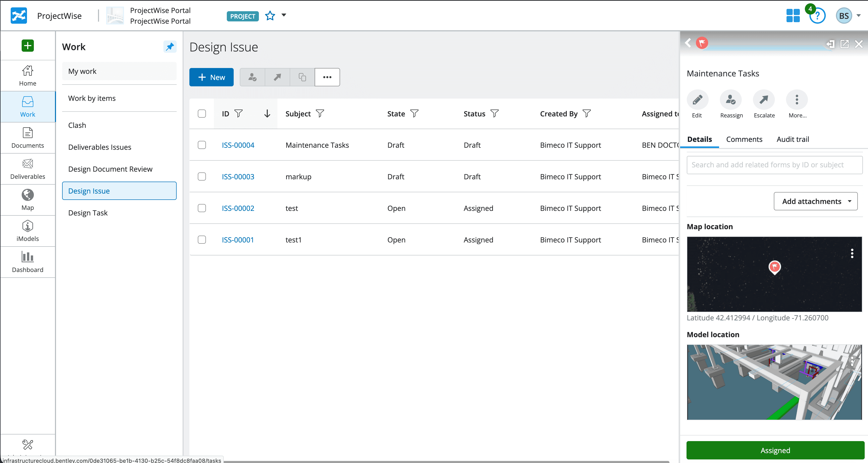
Task: Open the help question mark icon
Action: (817, 16)
